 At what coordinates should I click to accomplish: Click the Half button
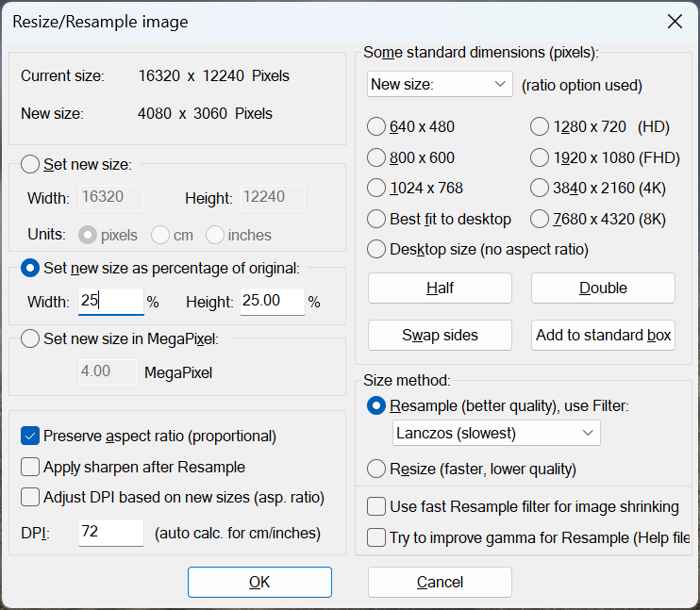pos(440,289)
